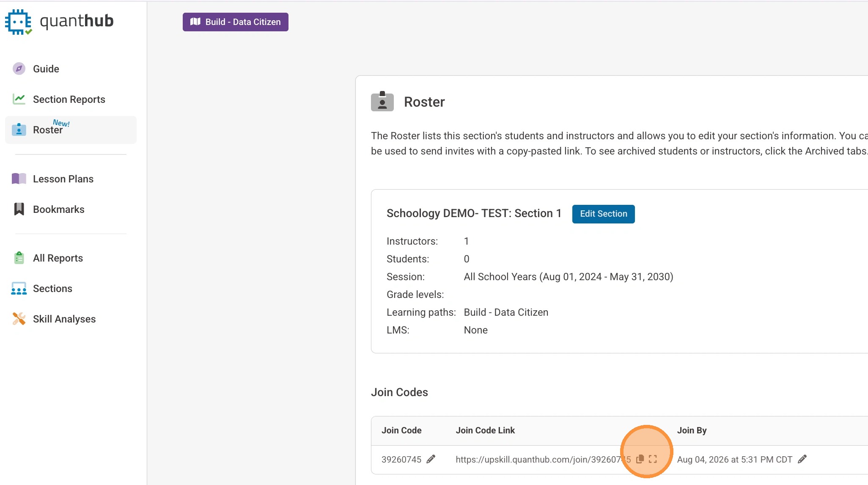This screenshot has width=868, height=485.
Task: Expand join code link fullscreen
Action: (653, 459)
